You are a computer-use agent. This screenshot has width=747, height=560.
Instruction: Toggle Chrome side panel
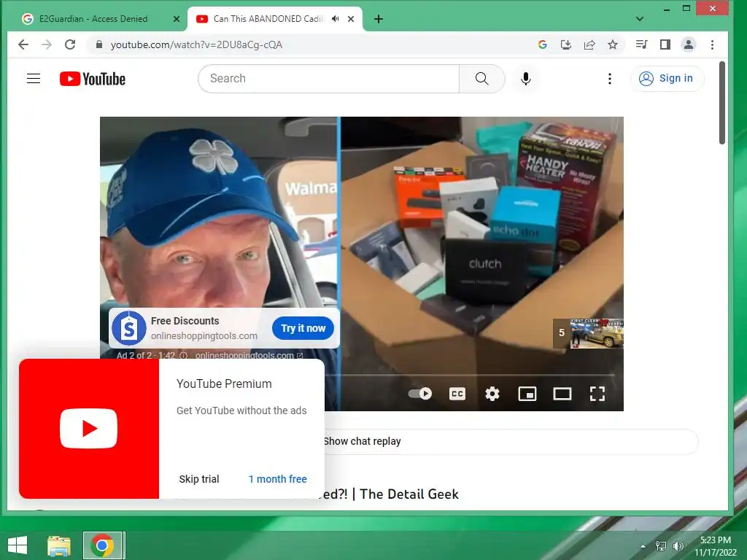(665, 44)
